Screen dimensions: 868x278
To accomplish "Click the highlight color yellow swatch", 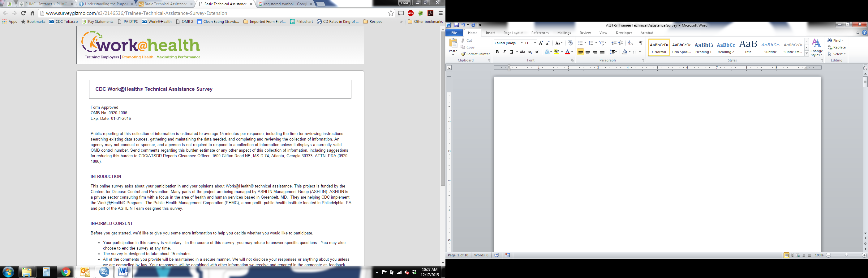I will (x=557, y=52).
